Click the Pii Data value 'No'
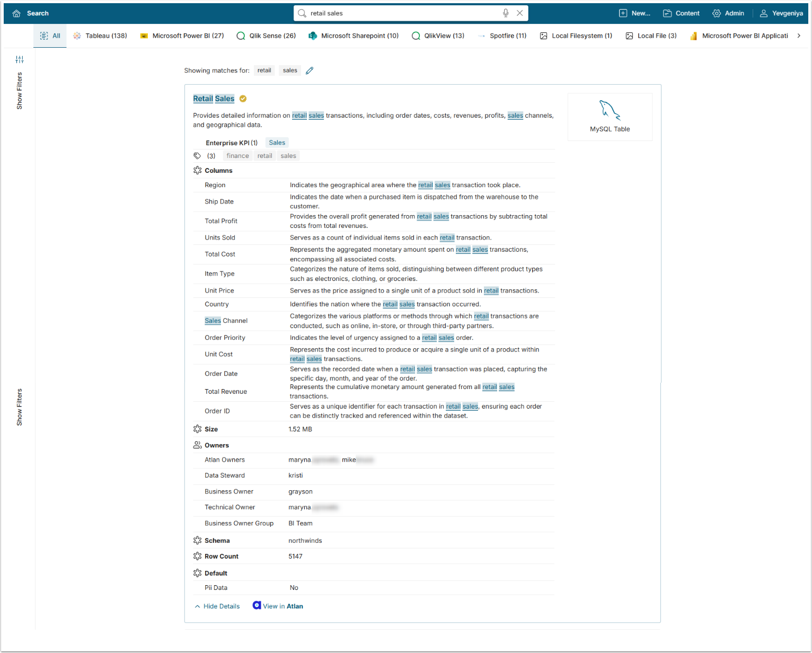Viewport: 812px width, 653px height. click(294, 588)
